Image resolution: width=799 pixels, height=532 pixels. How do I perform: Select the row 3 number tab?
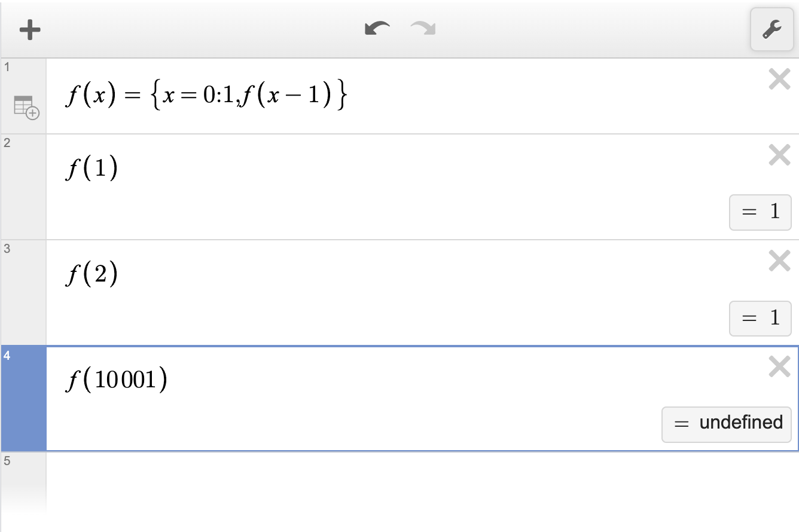tap(23, 292)
